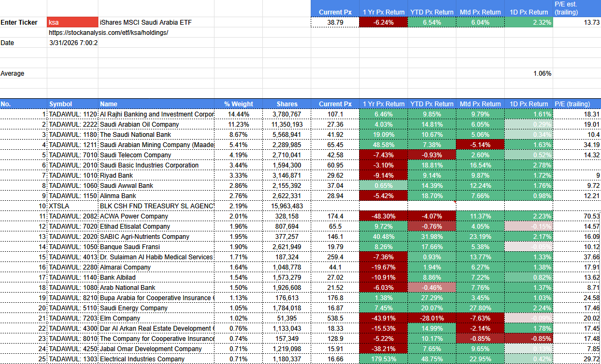This screenshot has height=364, width=601.
Task: Select Riyad Bank 1 Yr return -9.14%
Action: [383, 176]
